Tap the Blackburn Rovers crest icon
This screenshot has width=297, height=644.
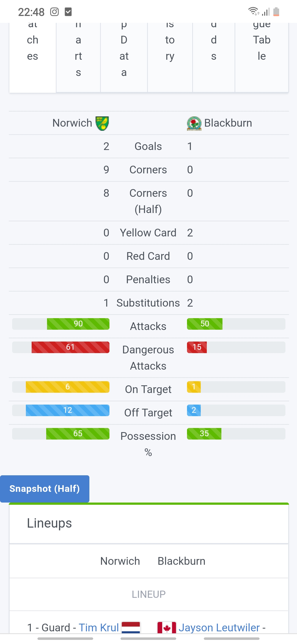click(x=194, y=123)
